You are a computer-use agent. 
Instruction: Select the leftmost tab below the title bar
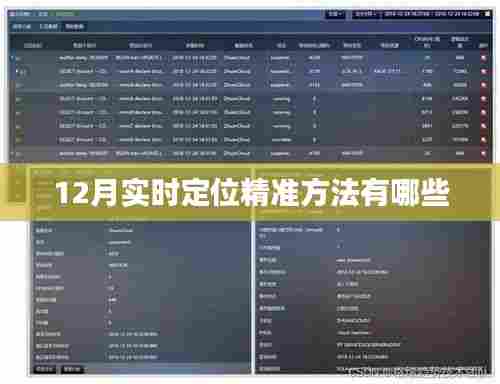22,26
